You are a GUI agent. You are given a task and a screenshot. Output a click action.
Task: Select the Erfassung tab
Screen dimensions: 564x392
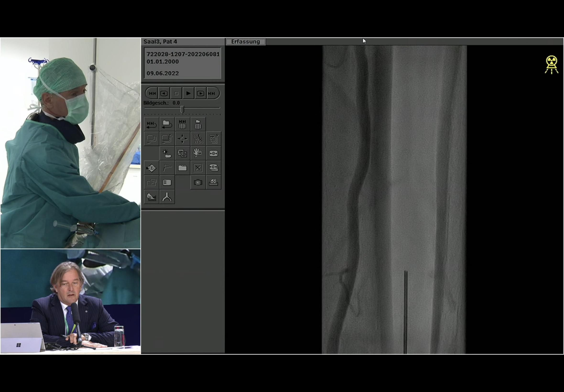[245, 42]
